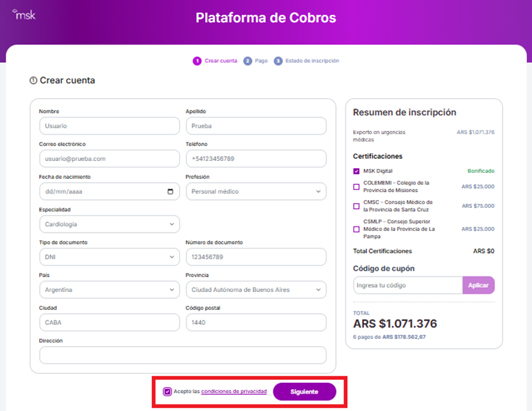The width and height of the screenshot is (532, 411).
Task: Click step 1 circle icon for Crear cuenta
Action: (x=197, y=61)
